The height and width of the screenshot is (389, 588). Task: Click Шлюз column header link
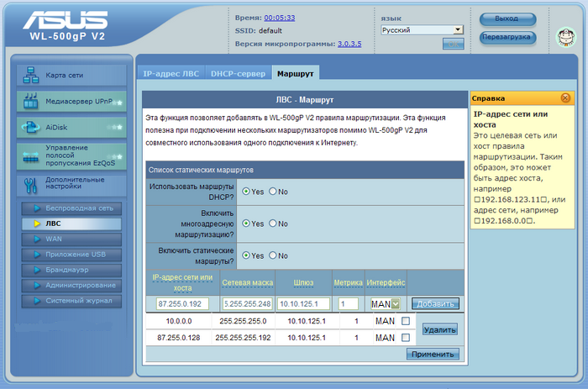pos(303,282)
